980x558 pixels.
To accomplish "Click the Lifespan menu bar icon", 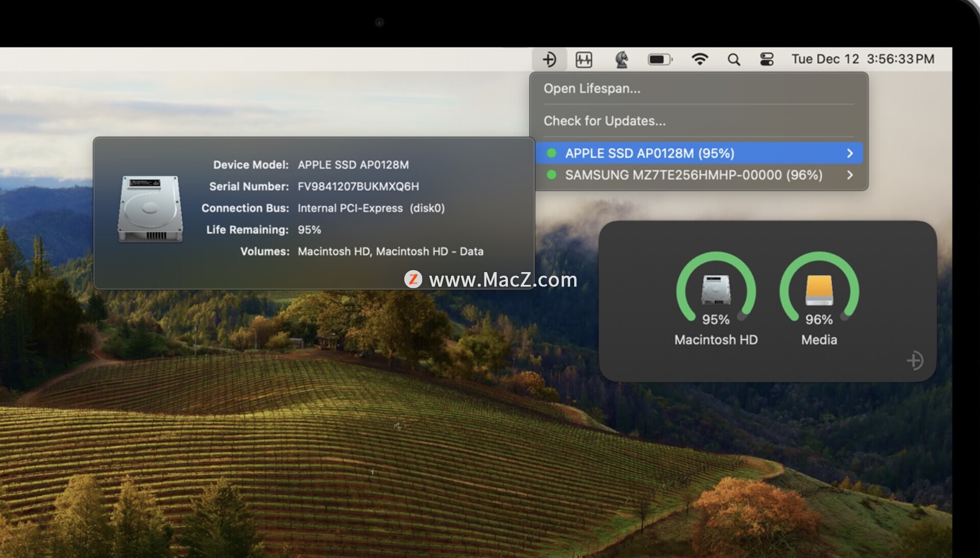I will 549,59.
